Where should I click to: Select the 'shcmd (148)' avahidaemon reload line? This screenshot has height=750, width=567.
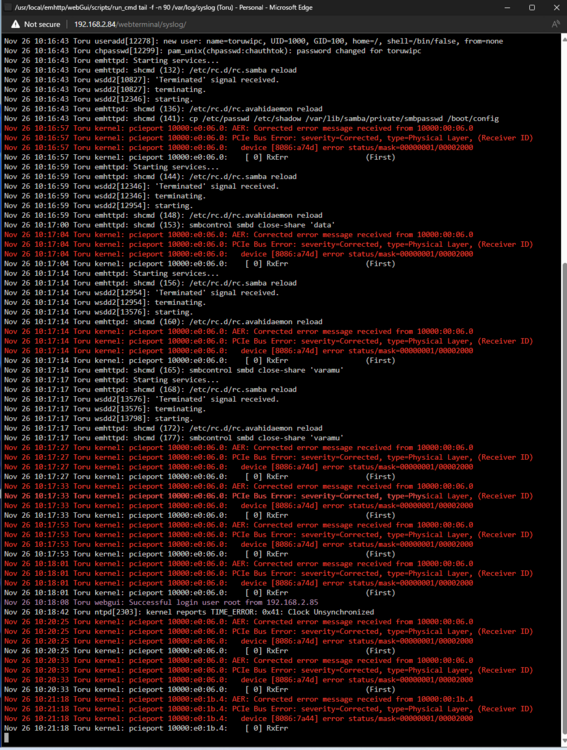(163, 215)
